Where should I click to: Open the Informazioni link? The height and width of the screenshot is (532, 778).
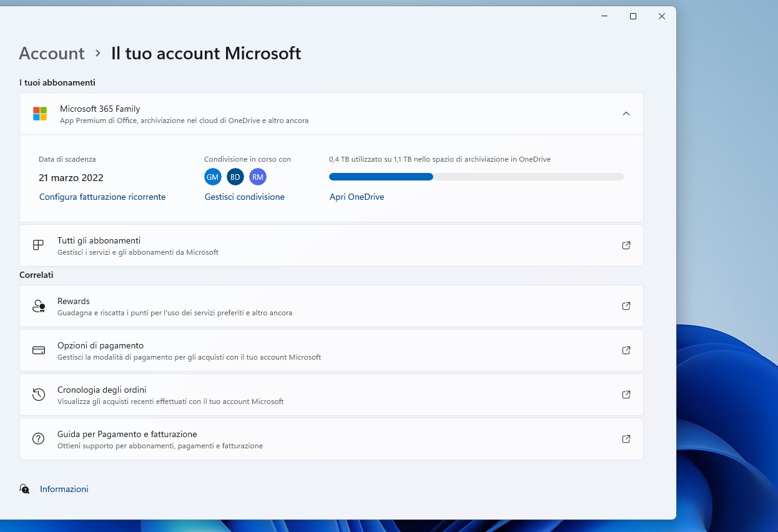tap(64, 489)
